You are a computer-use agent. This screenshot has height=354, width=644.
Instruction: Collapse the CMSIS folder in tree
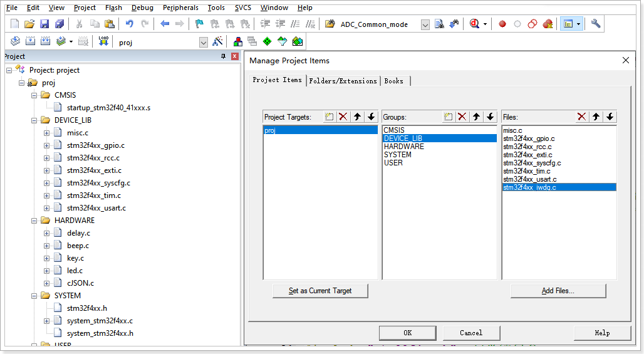pos(34,95)
